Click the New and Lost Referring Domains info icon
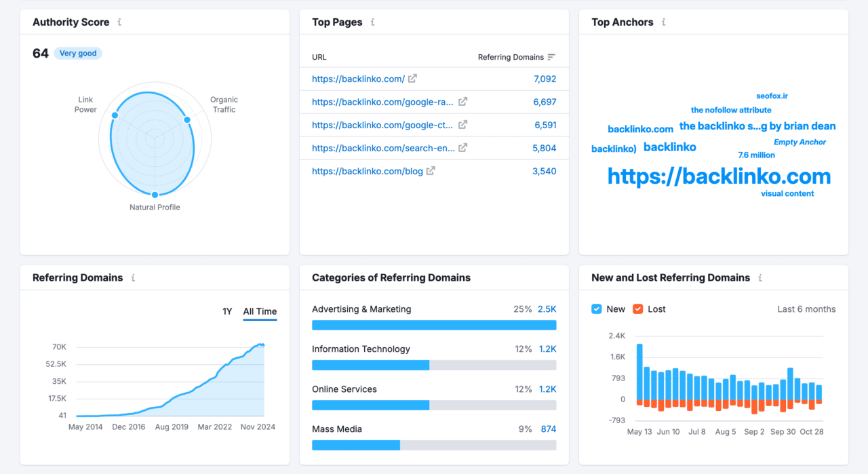This screenshot has height=474, width=868. (759, 278)
